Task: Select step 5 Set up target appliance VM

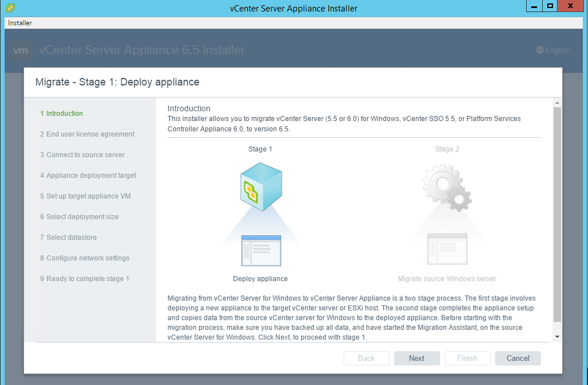Action: pyautogui.click(x=85, y=196)
